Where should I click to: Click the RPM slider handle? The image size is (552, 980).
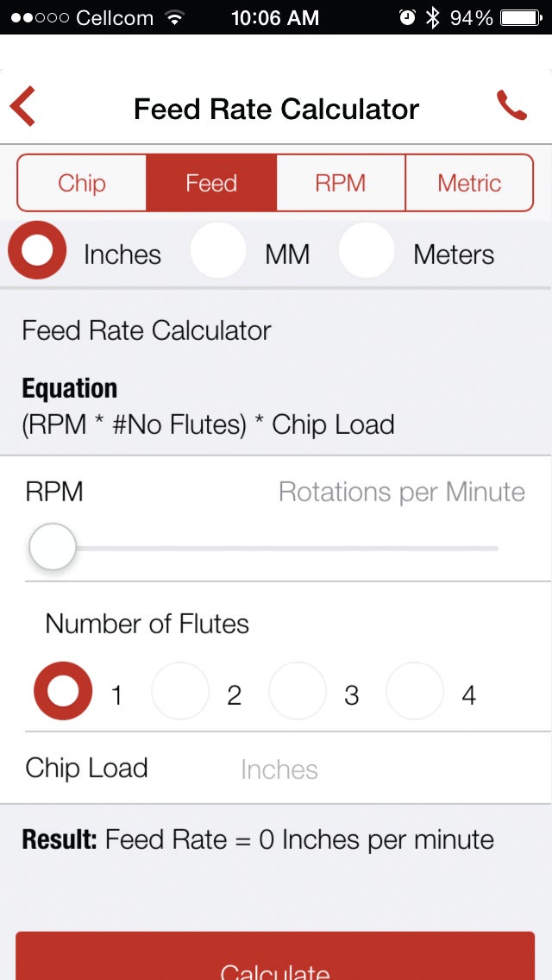coord(53,547)
